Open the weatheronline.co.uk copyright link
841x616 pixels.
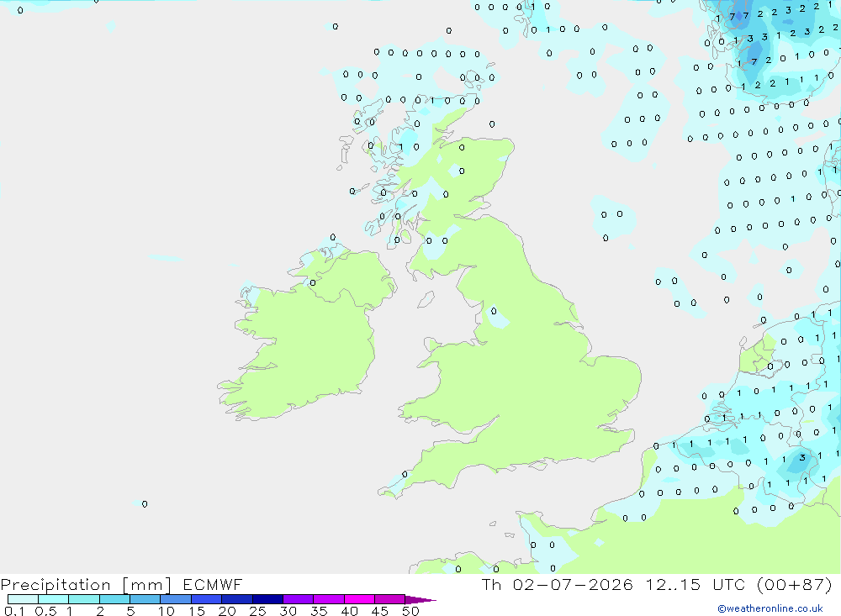pos(770,608)
